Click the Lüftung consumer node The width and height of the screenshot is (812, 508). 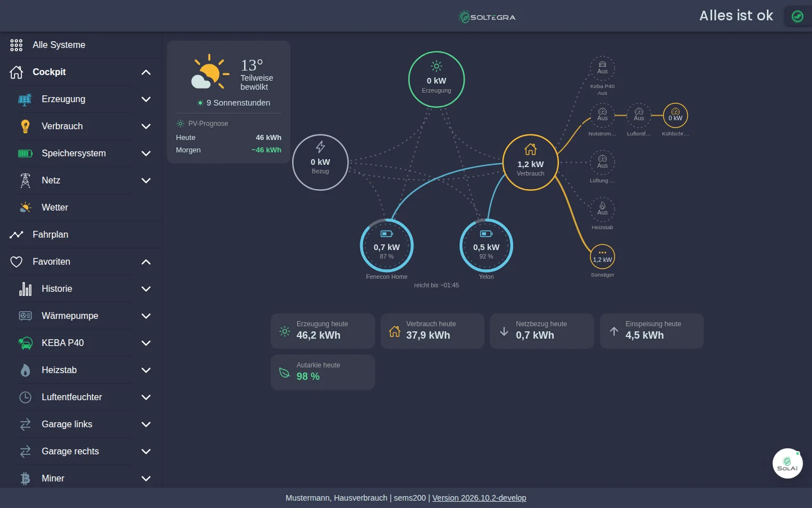coord(602,163)
